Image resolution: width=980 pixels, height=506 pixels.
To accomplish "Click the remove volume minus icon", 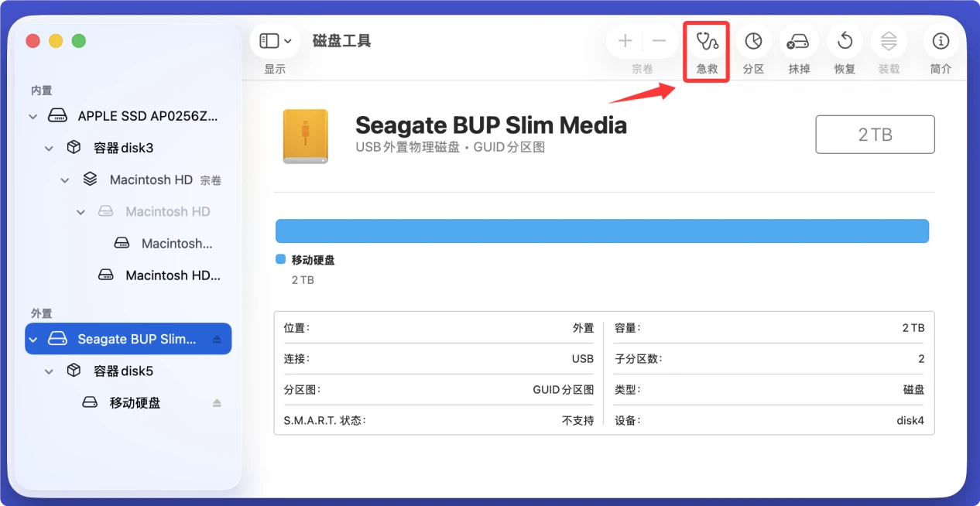I will coord(660,41).
